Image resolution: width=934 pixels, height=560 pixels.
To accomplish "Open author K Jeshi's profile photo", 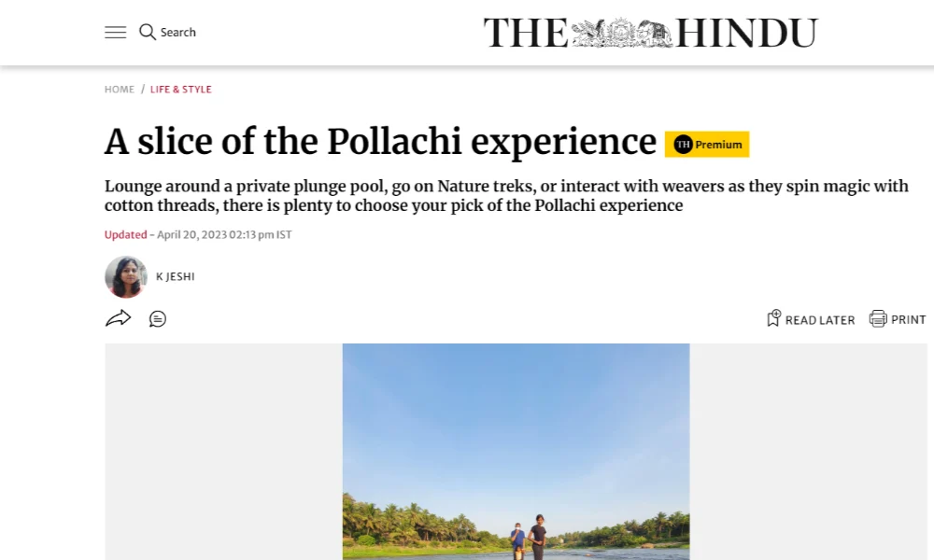I will pos(126,276).
